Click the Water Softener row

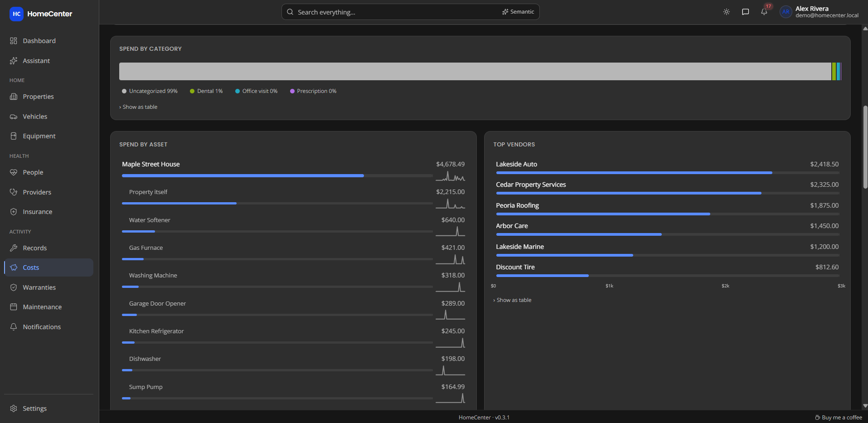coord(293,226)
